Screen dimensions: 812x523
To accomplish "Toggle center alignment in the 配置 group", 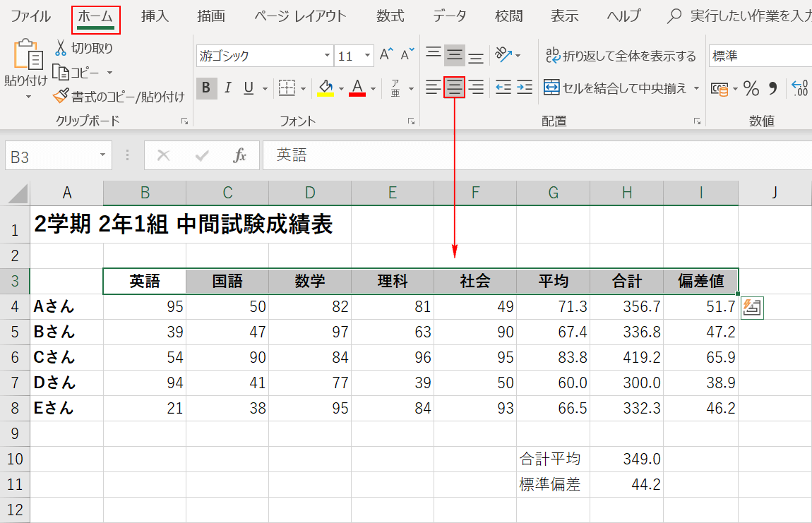I will pyautogui.click(x=454, y=88).
